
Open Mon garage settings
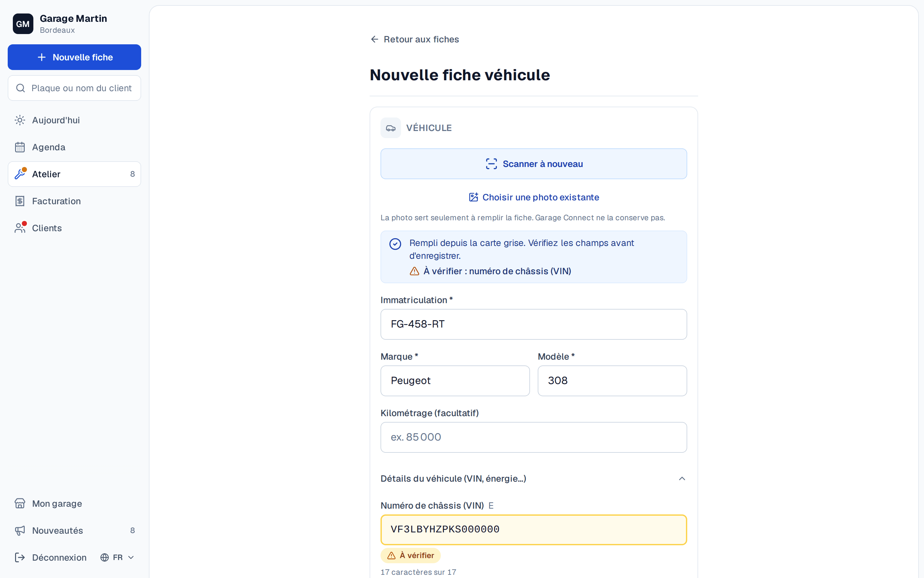coord(74,504)
